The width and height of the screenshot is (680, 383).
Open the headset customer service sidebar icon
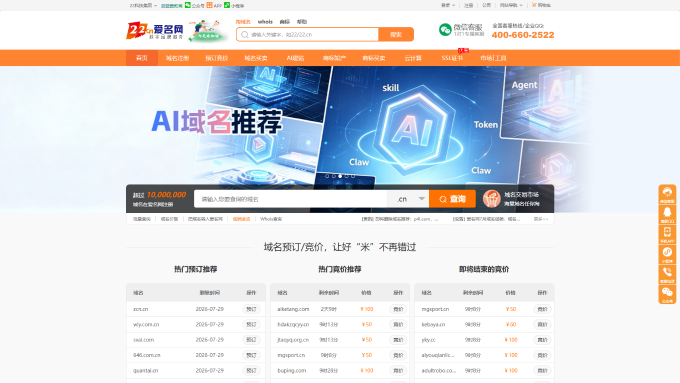pos(667,194)
